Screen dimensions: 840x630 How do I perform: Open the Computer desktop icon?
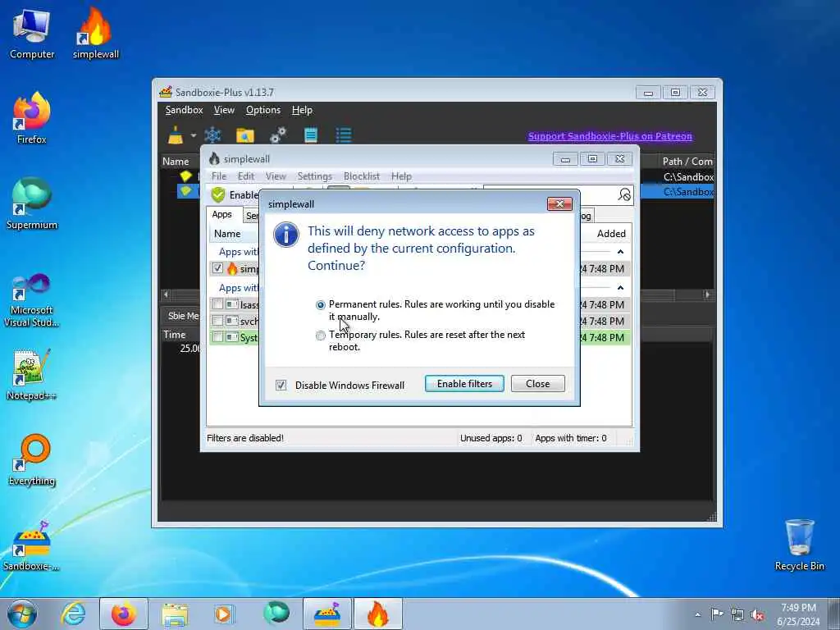(32, 34)
